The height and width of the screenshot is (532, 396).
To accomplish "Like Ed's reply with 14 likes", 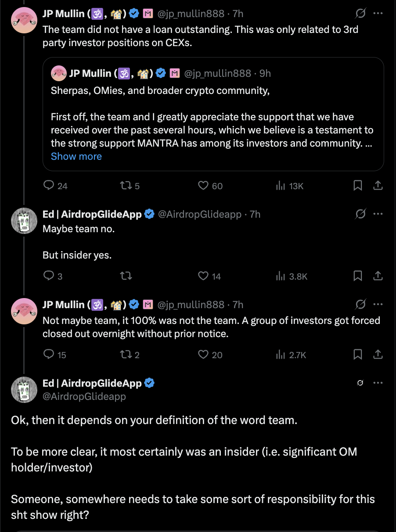I will coord(203,276).
